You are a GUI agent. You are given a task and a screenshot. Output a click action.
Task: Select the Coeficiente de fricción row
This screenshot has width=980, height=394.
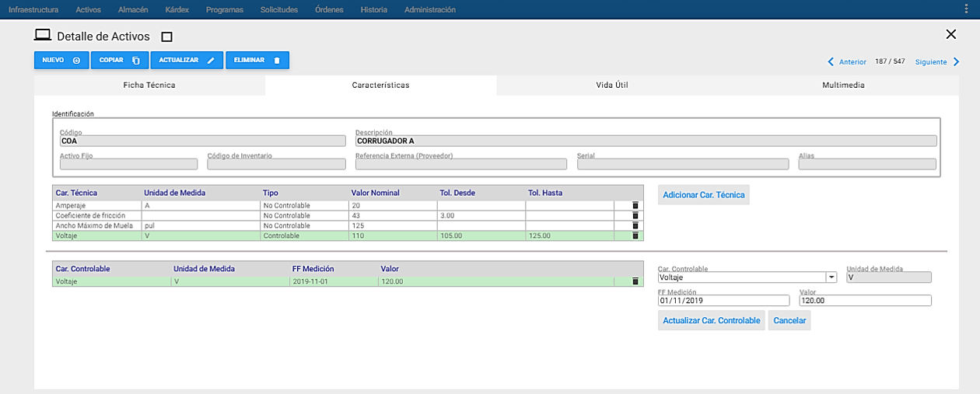pyautogui.click(x=348, y=215)
